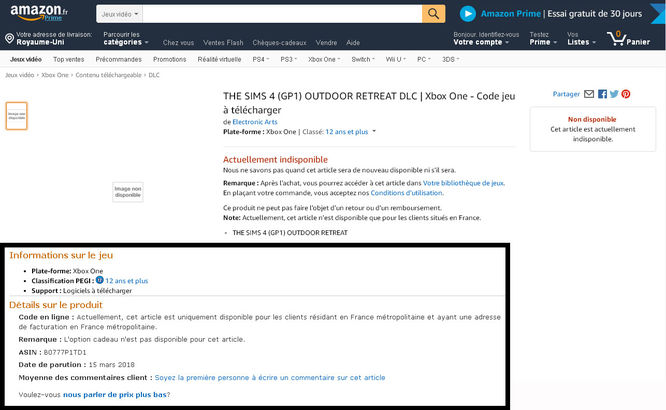Screen dimensions: 666x410
Task: Click nous parler de prix plus bas
Action: coord(115,394)
